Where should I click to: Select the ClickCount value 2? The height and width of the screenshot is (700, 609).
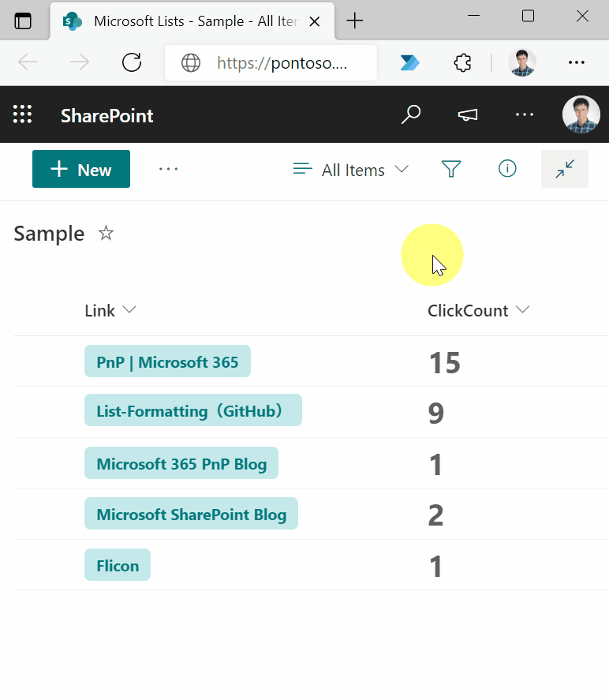(436, 515)
